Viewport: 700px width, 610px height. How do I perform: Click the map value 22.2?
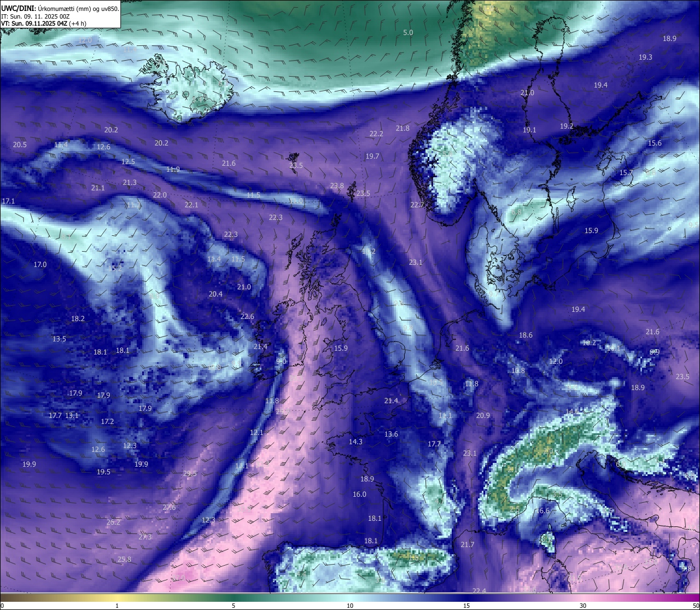pyautogui.click(x=376, y=133)
